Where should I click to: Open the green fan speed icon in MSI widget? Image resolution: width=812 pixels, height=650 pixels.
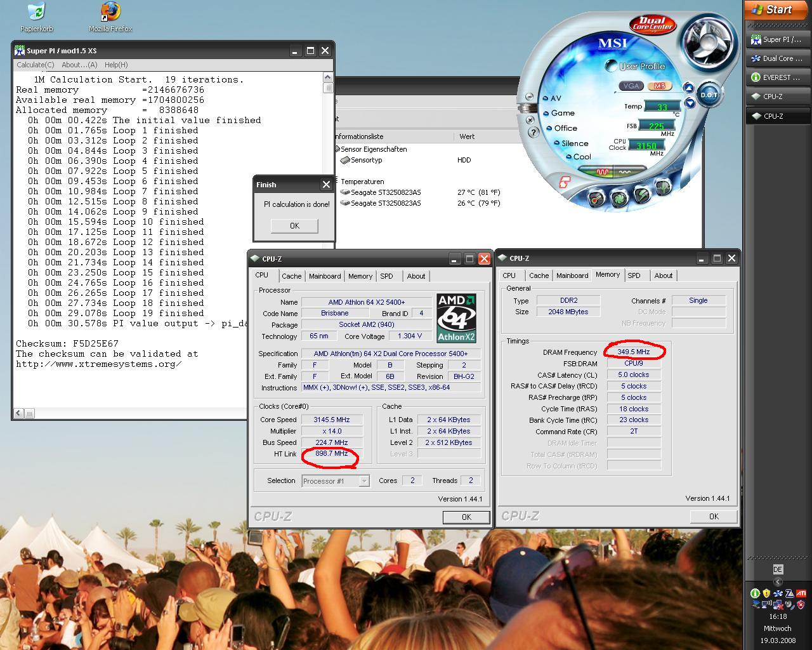(619, 199)
